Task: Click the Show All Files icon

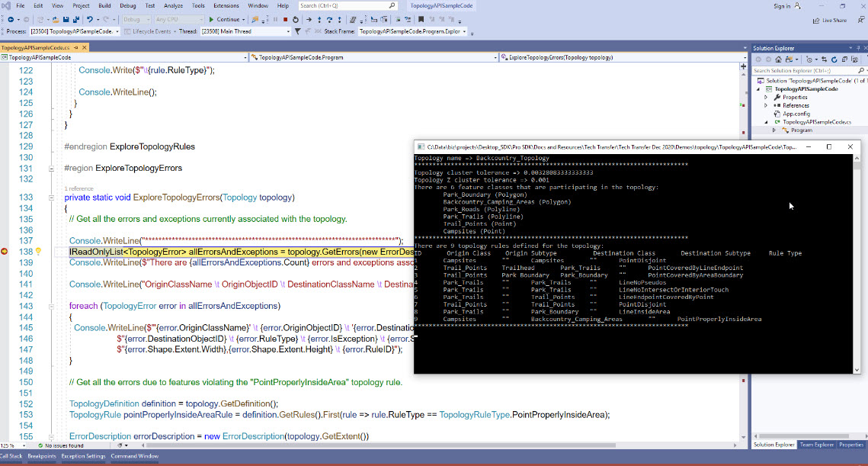Action: [853, 59]
